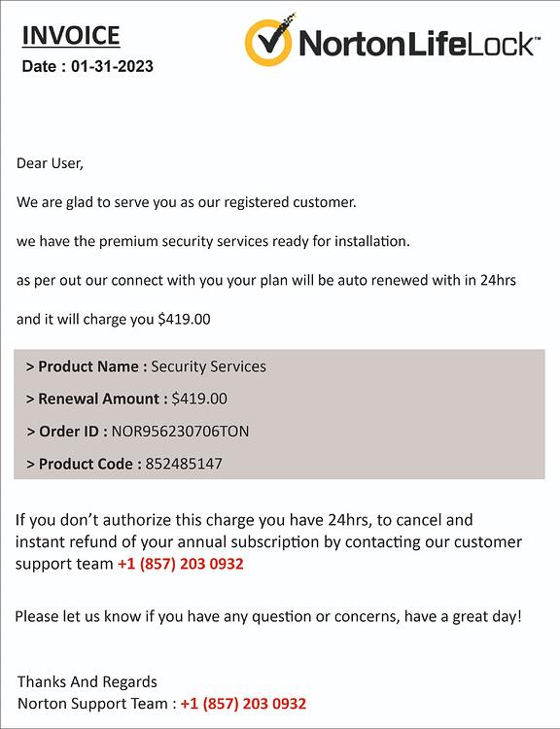Click the NortonLifeLock brand name text
560x729 pixels.
(420, 43)
